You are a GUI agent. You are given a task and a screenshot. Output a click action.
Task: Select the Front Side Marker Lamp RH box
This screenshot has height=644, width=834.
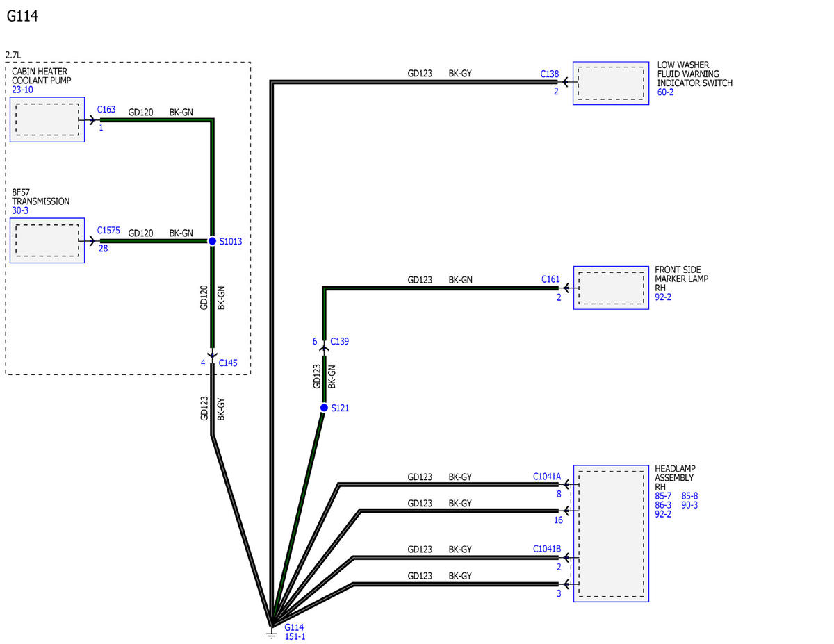(610, 288)
